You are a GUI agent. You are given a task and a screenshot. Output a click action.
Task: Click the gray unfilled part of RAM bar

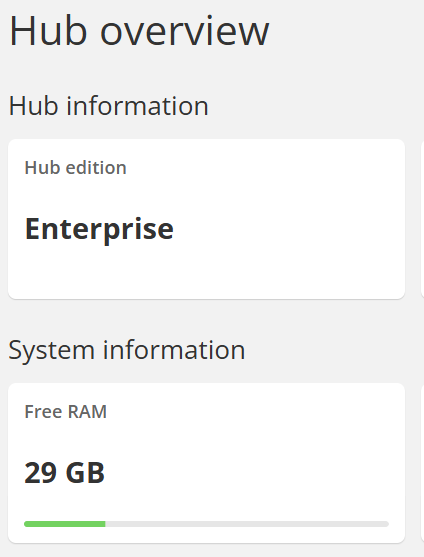[x=247, y=524]
